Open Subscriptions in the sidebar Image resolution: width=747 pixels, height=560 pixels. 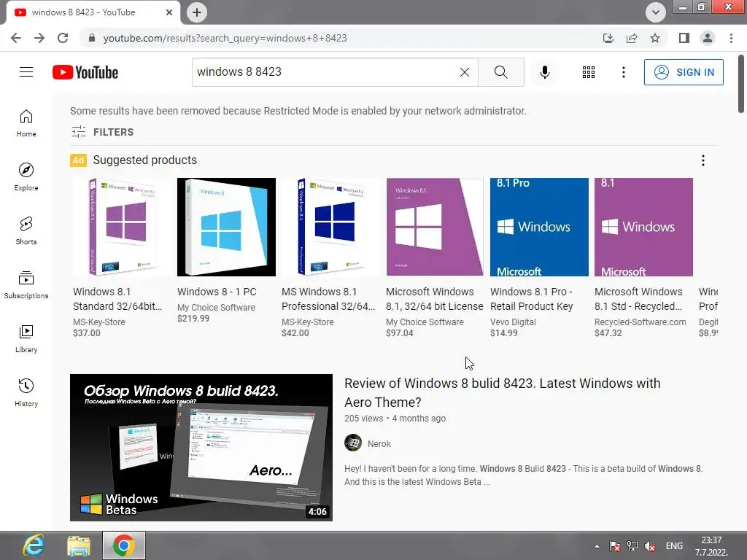tap(26, 285)
